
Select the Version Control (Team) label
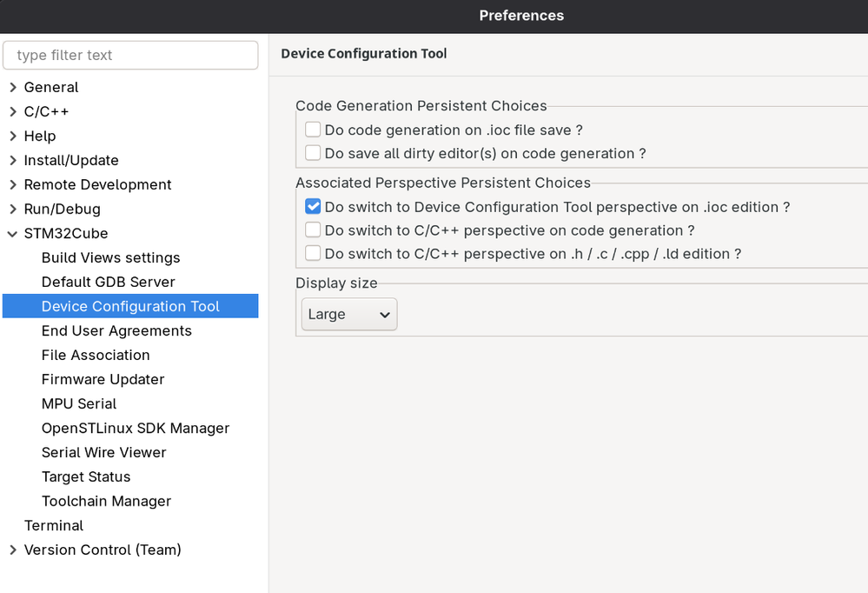(103, 550)
